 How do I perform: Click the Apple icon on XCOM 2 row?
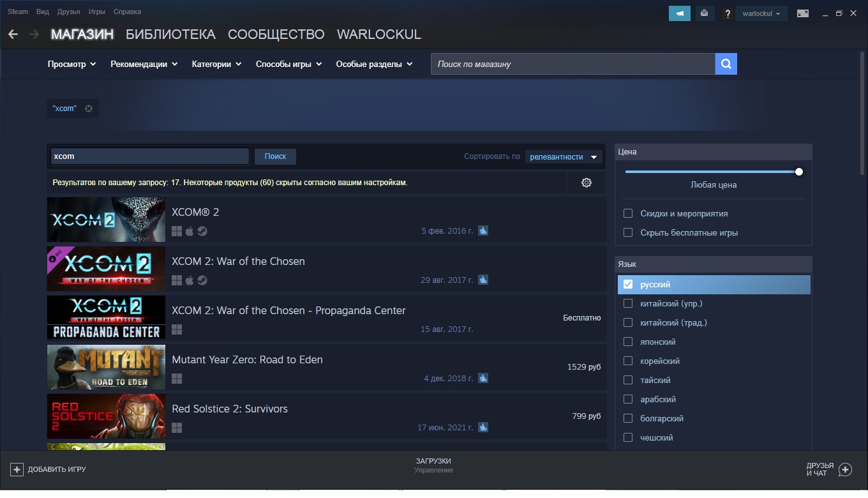[x=190, y=231]
